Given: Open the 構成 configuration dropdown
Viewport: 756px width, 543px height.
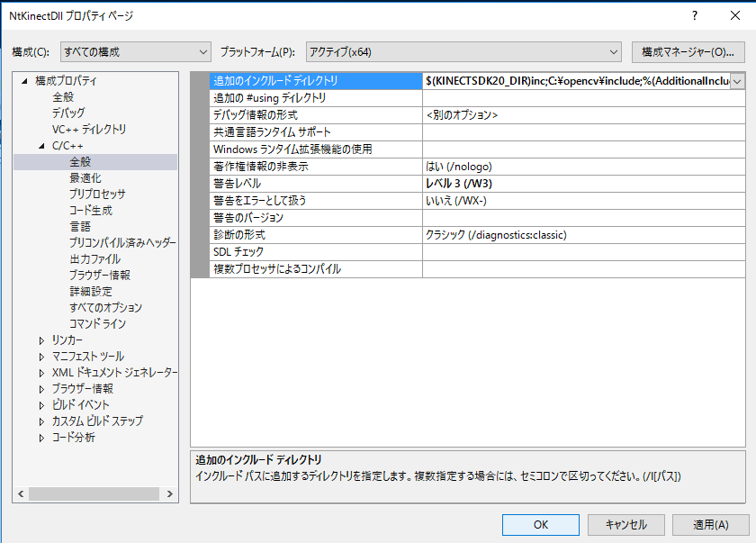Looking at the screenshot, I should pyautogui.click(x=135, y=51).
